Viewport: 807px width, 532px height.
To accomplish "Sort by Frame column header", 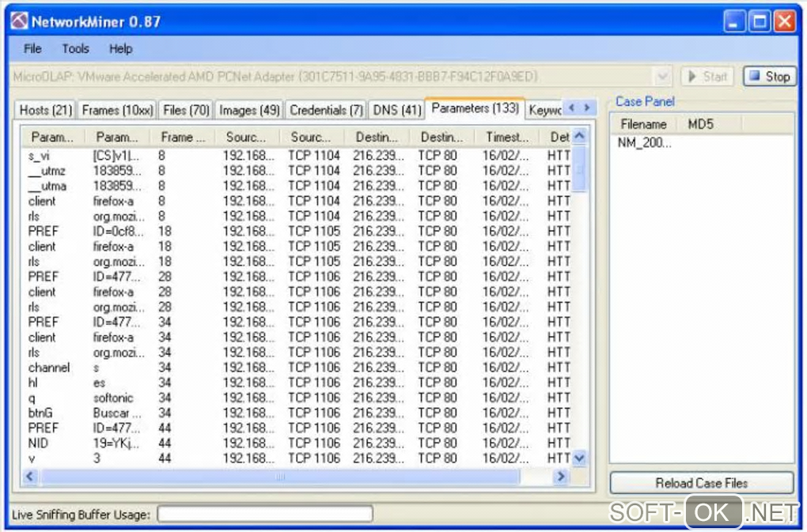I will (182, 138).
